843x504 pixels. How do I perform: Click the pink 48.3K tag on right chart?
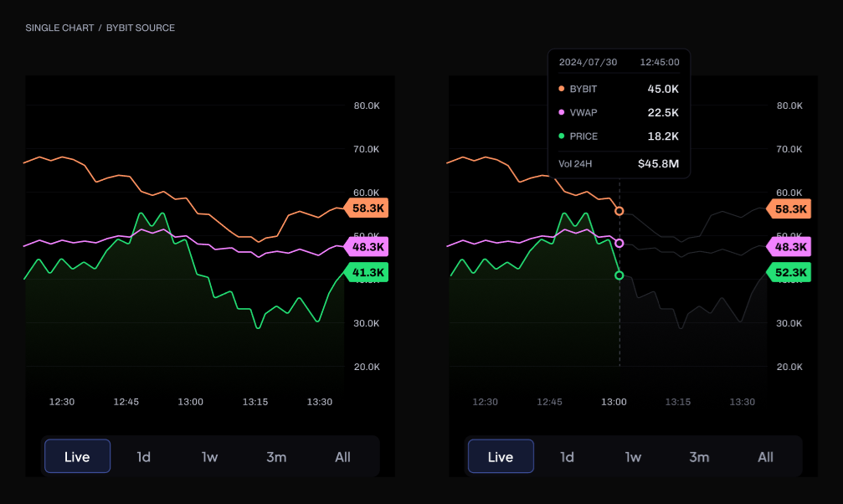[x=790, y=247]
